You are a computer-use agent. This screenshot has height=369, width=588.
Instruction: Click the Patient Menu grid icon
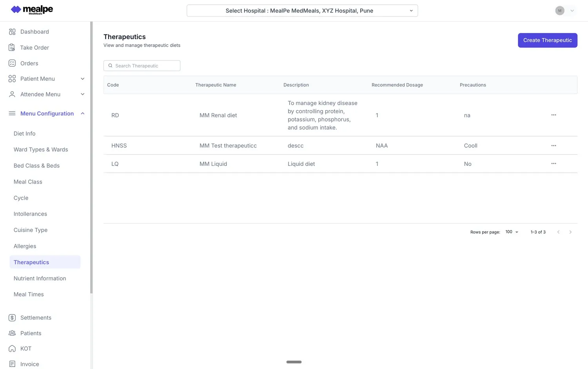click(x=12, y=79)
